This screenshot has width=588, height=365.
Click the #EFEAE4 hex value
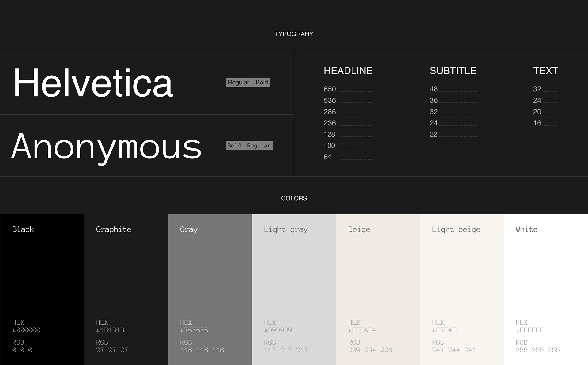click(x=362, y=330)
